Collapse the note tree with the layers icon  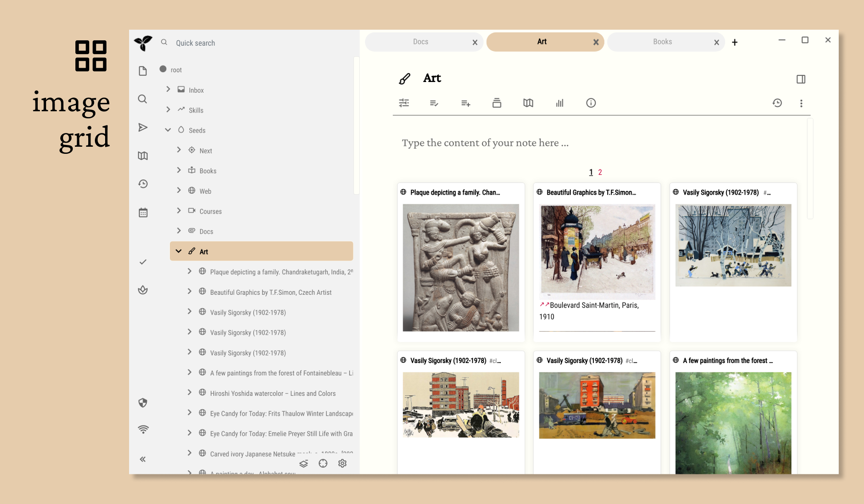[304, 464]
